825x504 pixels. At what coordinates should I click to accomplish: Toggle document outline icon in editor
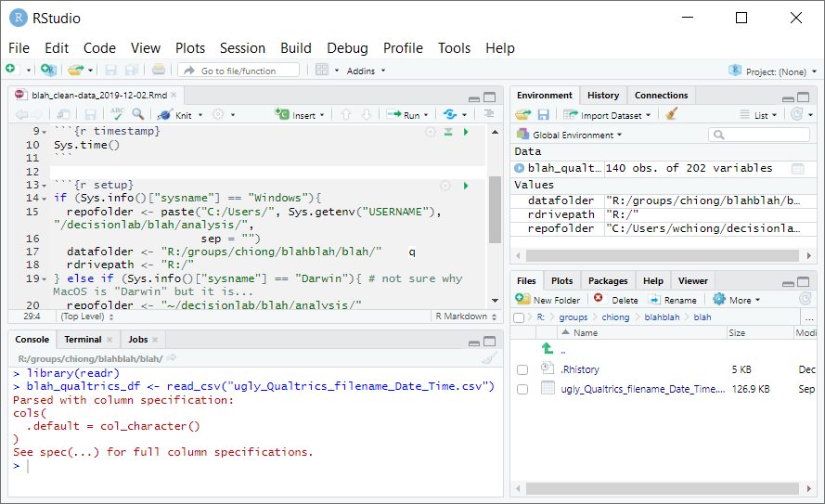(489, 114)
